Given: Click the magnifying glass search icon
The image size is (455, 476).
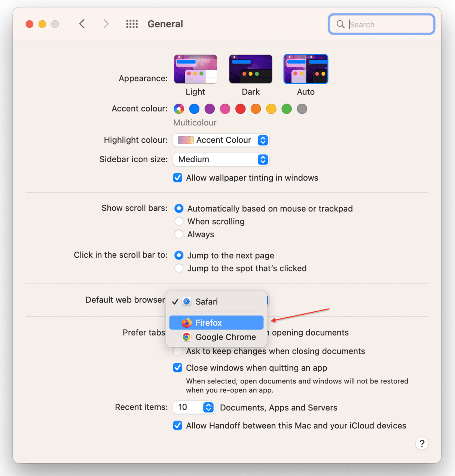Looking at the screenshot, I should click(340, 24).
